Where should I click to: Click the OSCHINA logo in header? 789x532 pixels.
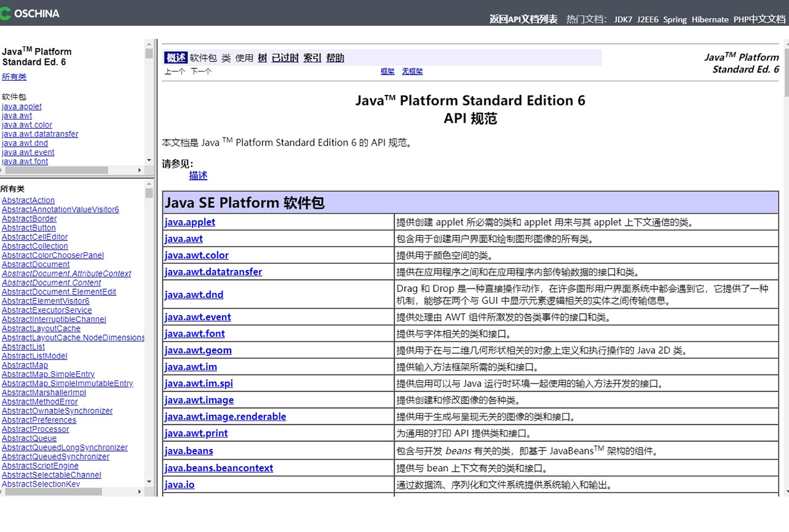click(x=30, y=13)
